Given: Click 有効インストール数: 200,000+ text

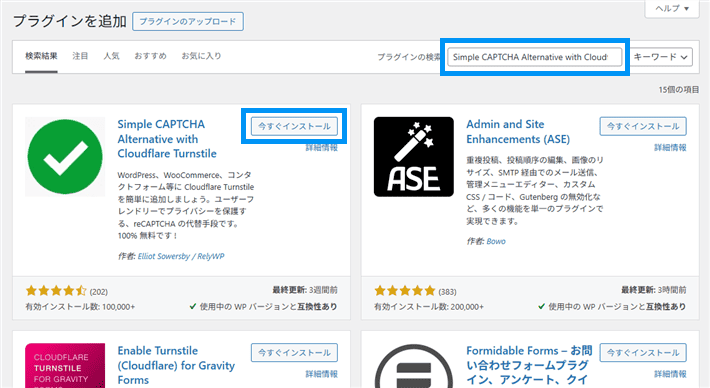Looking at the screenshot, I should [429, 307].
